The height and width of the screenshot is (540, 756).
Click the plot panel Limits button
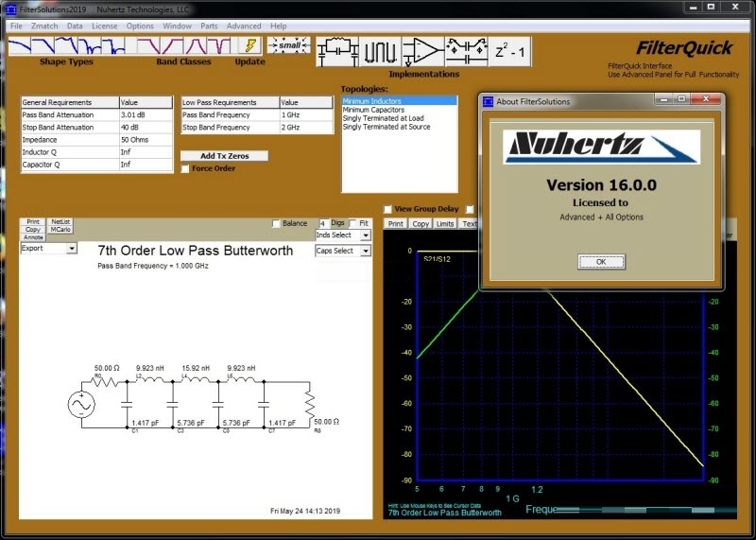point(444,224)
